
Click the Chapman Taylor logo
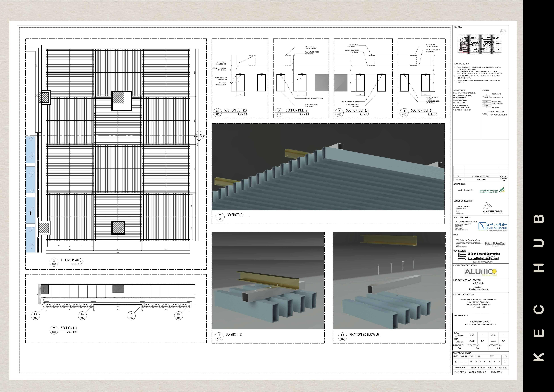pyautogui.click(x=492, y=208)
